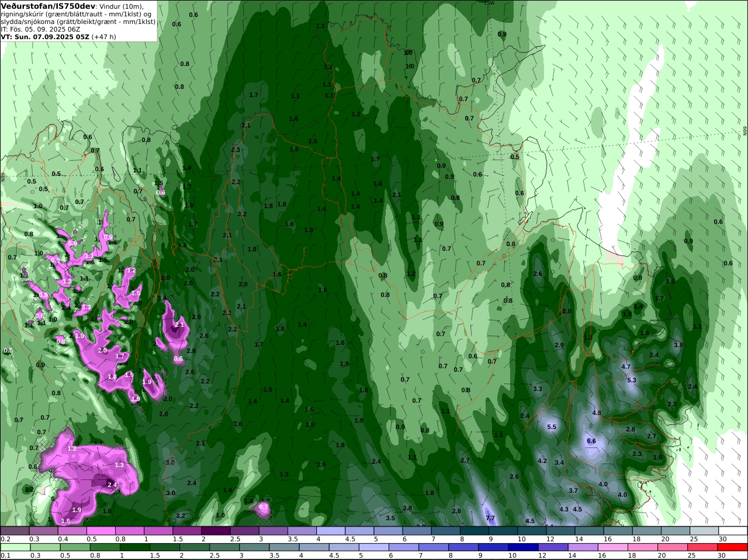Click the 4.3 value near the bottom edge
748x560 pixels.
pyautogui.click(x=564, y=509)
